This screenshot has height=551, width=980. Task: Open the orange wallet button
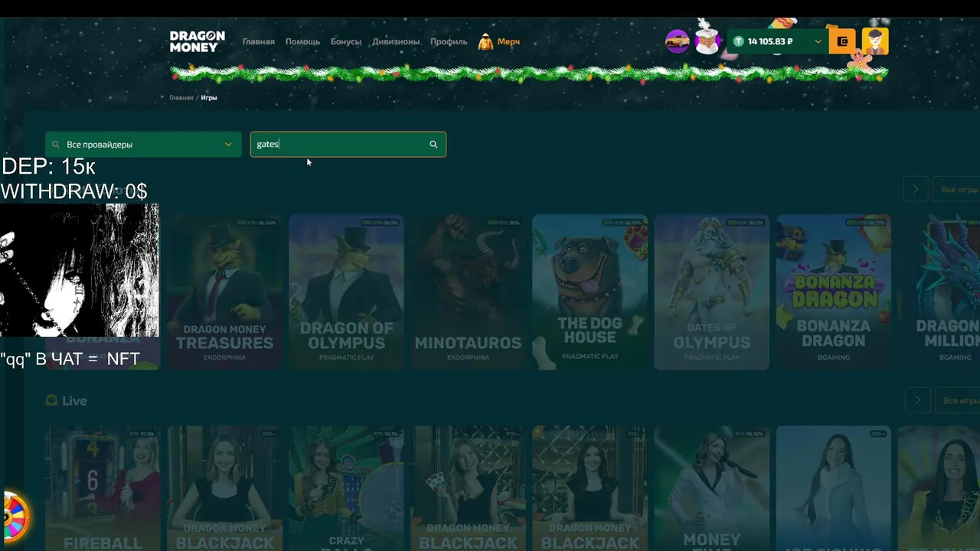pos(842,41)
